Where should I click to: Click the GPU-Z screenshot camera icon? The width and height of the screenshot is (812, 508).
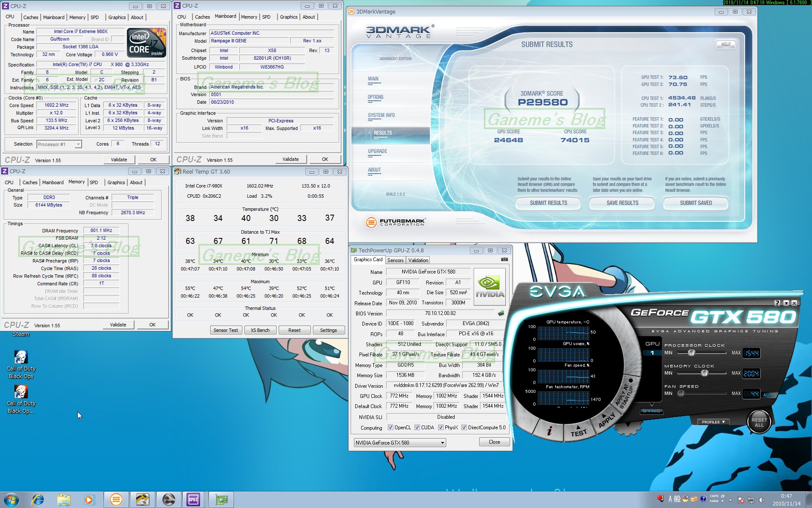(504, 260)
